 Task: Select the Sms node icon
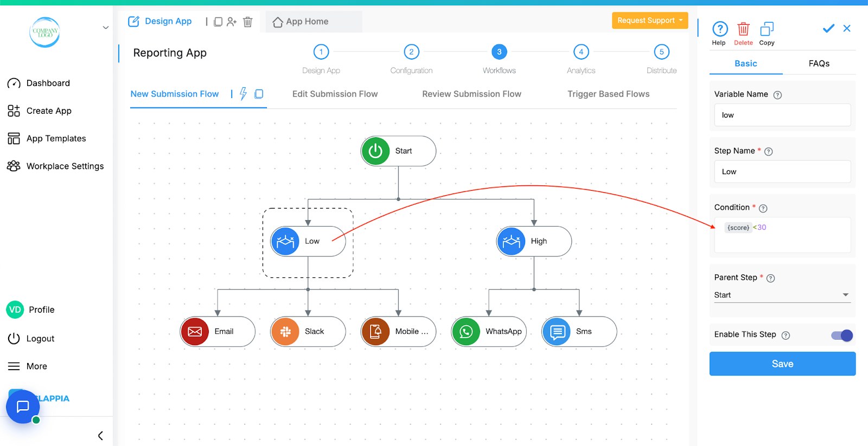(557, 332)
